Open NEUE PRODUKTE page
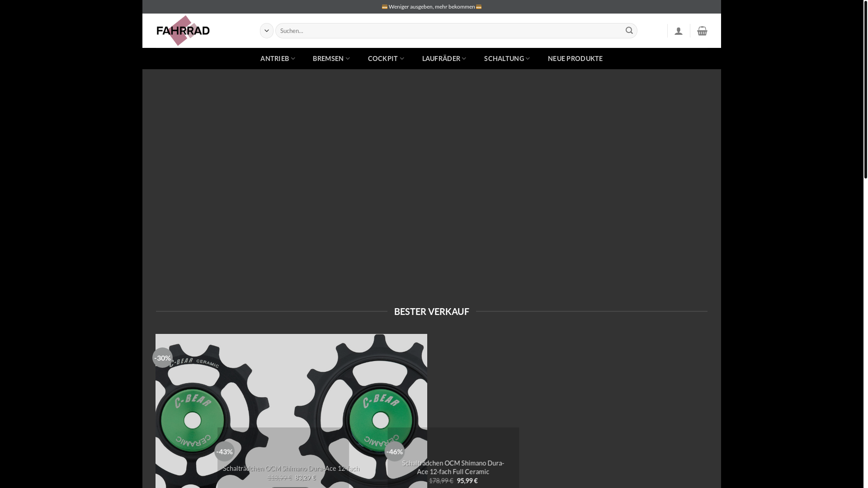The height and width of the screenshot is (488, 868). point(575,58)
